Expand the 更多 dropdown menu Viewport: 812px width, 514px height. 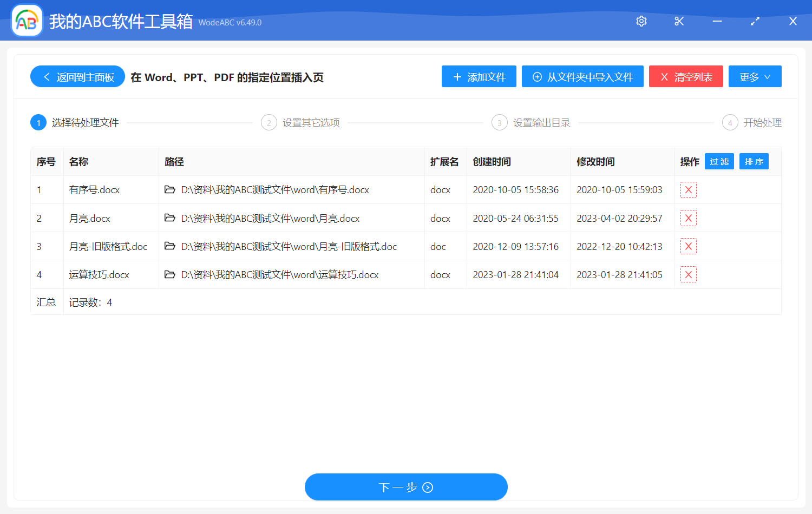pos(755,77)
